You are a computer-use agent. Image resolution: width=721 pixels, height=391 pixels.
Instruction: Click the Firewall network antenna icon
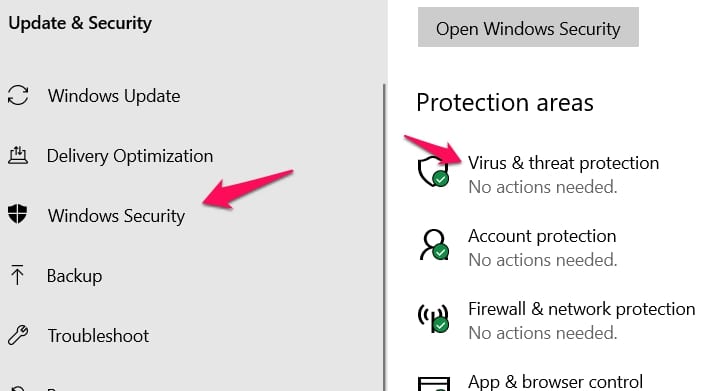pos(433,318)
